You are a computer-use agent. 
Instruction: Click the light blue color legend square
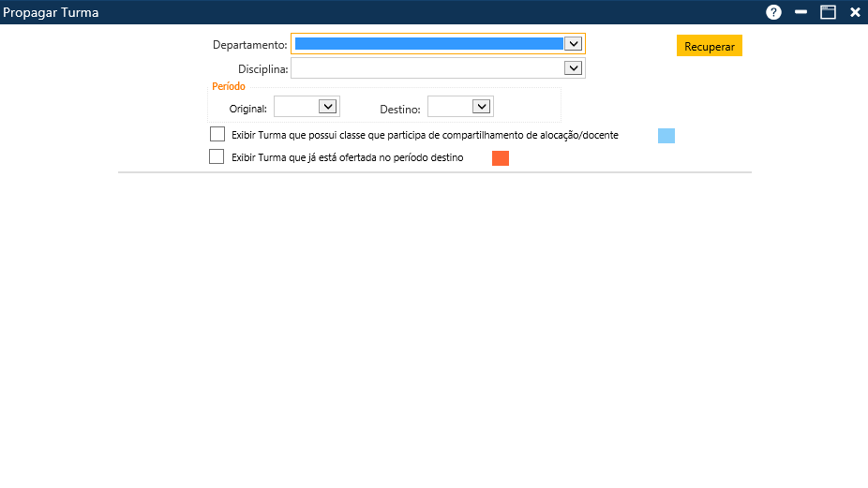pyautogui.click(x=666, y=136)
